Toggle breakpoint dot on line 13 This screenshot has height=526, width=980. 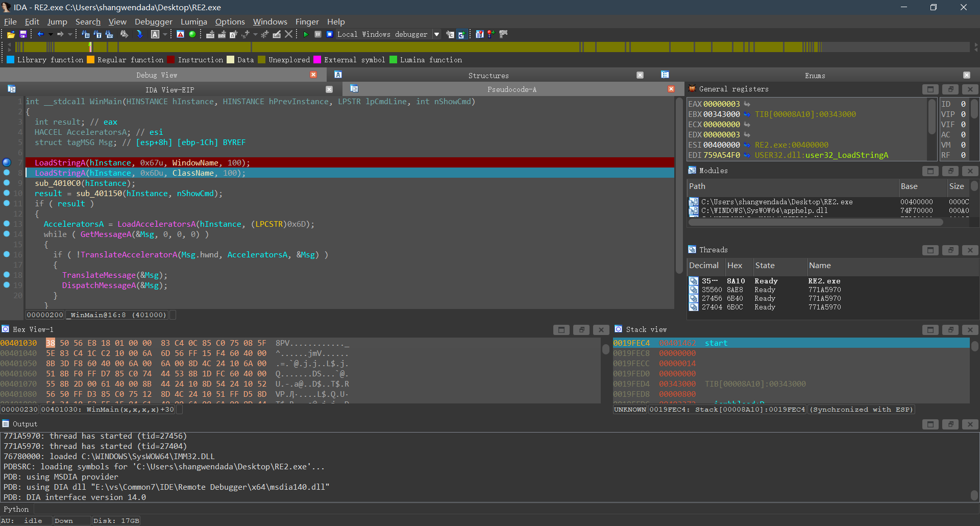pyautogui.click(x=7, y=224)
